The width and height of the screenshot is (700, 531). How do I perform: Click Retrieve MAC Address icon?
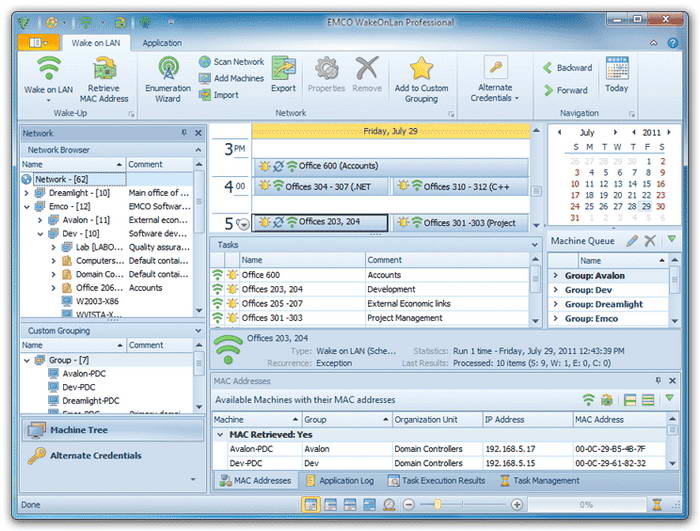click(105, 70)
